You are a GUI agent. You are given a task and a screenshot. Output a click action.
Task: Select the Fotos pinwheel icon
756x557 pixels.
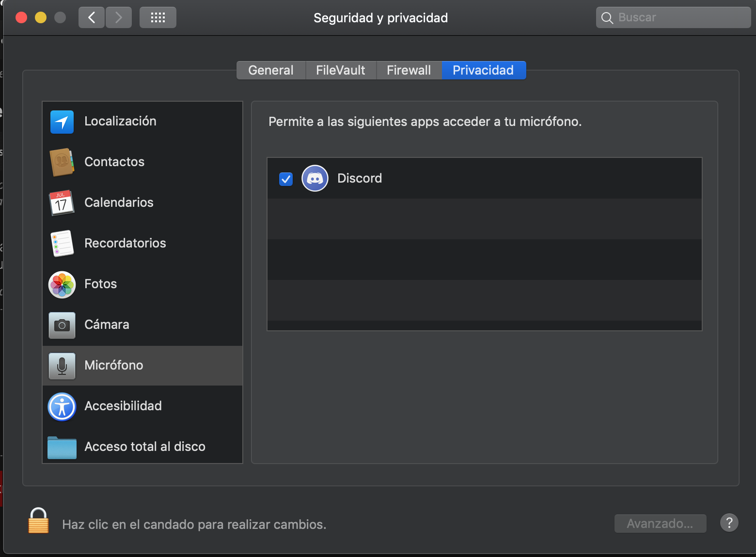62,284
